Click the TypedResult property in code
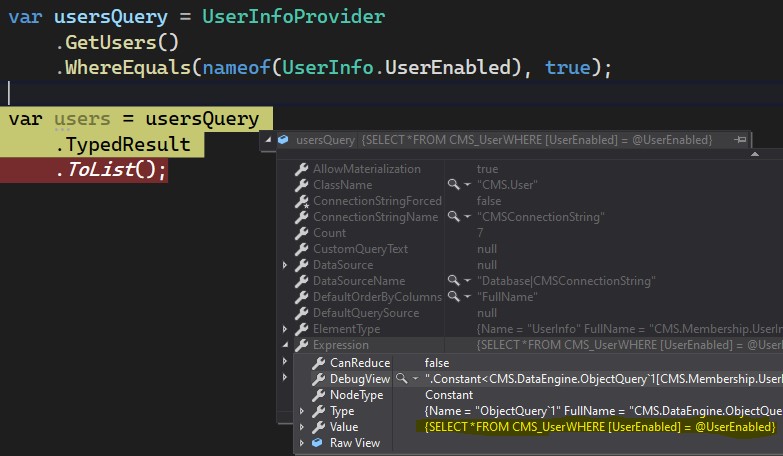 (x=128, y=144)
